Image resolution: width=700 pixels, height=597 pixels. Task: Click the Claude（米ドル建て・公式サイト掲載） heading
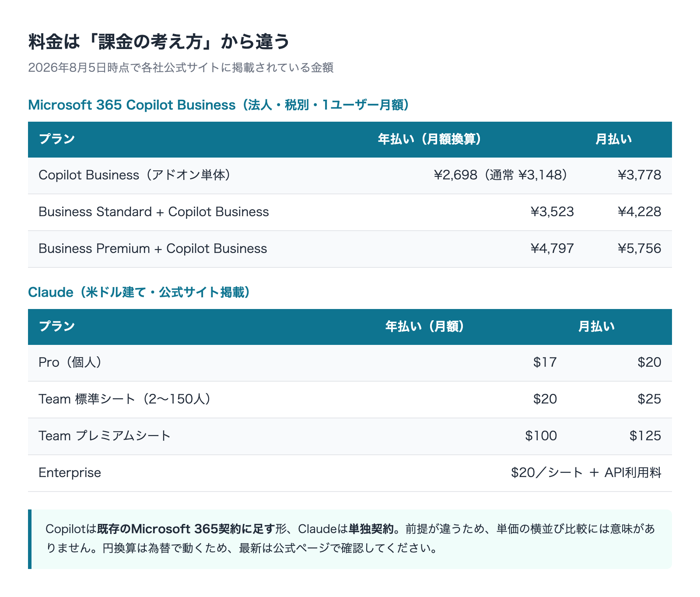click(139, 292)
